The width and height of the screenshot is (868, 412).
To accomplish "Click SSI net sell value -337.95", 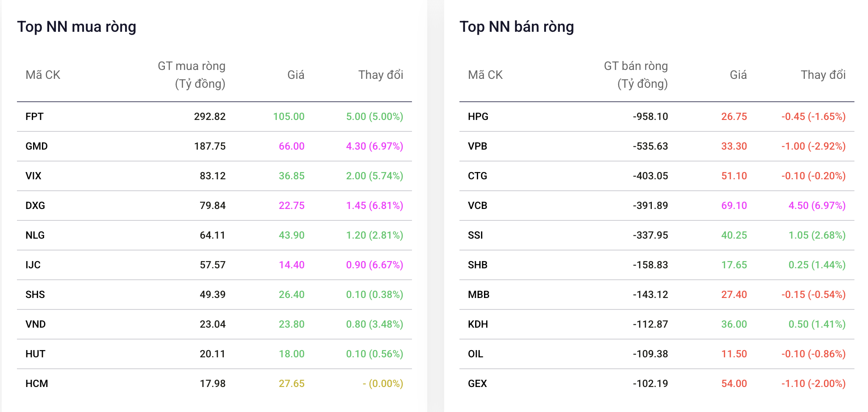I will 651,235.
